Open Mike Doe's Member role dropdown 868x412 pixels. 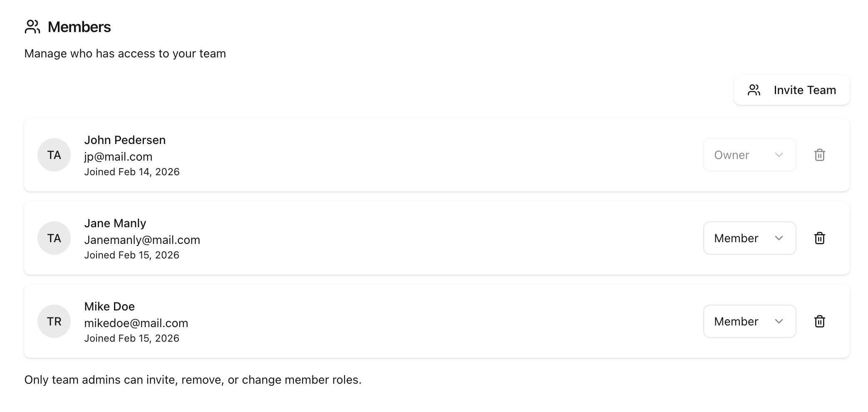[x=749, y=321]
